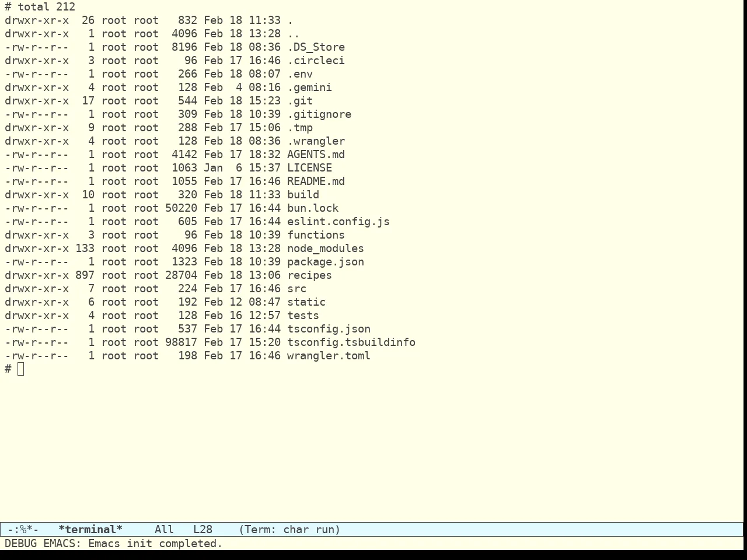
Task: Click the bun.lock file name
Action: pyautogui.click(x=313, y=208)
